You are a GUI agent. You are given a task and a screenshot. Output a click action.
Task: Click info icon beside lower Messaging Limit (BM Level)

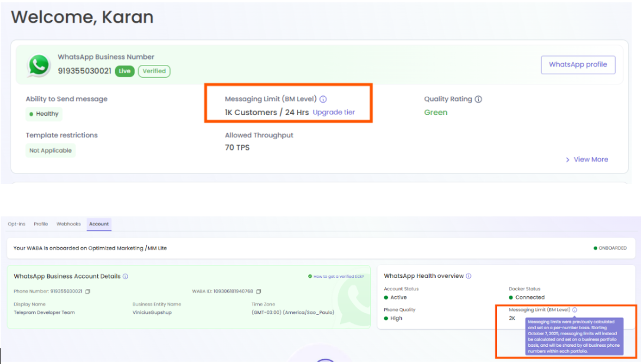(574, 310)
